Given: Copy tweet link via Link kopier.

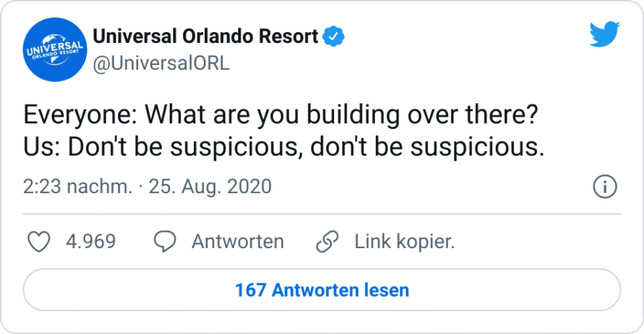Looking at the screenshot, I should coord(404,242).
